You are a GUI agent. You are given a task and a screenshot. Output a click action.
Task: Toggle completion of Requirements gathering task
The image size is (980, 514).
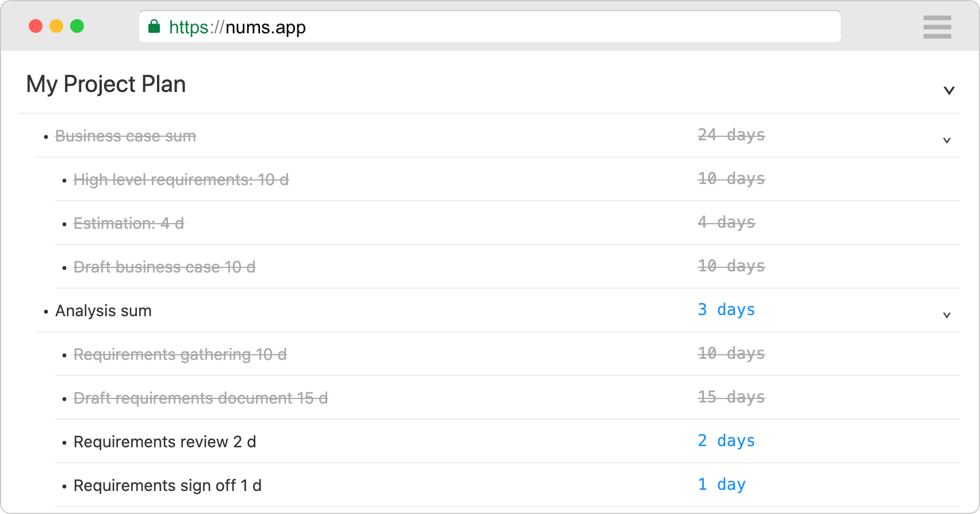click(x=180, y=355)
